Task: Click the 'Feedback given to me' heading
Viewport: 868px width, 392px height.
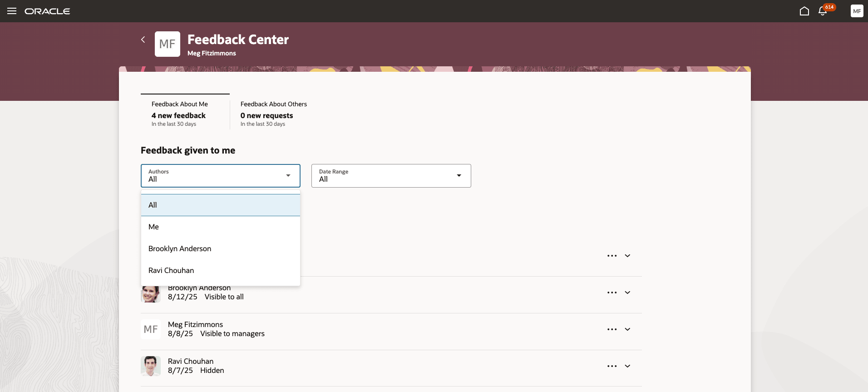Action: pos(188,150)
